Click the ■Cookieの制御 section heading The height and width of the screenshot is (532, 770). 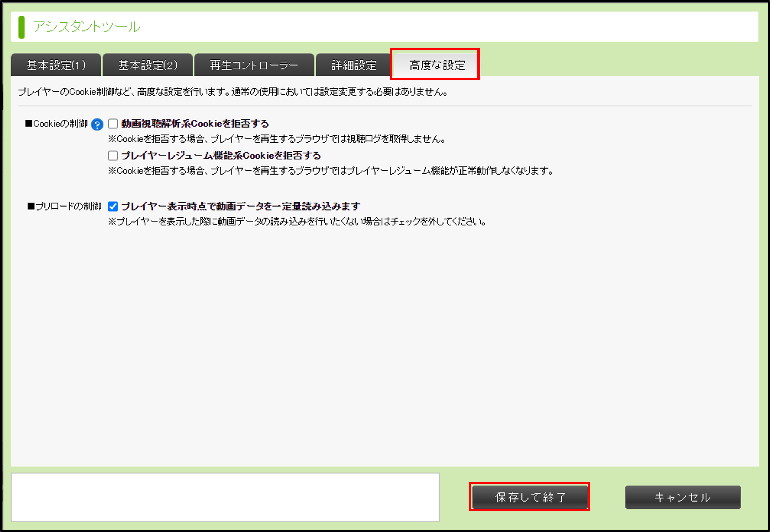pyautogui.click(x=56, y=124)
